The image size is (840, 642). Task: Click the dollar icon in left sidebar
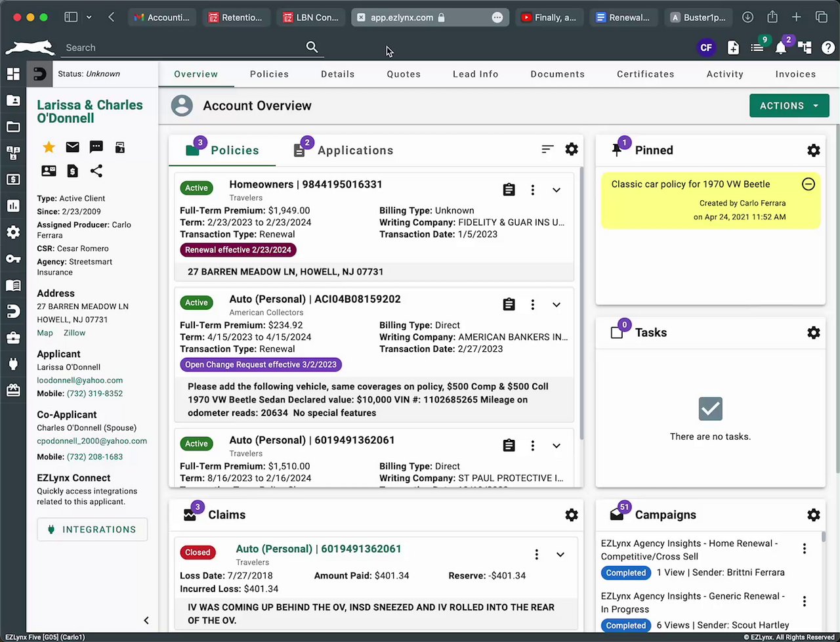pos(13,179)
